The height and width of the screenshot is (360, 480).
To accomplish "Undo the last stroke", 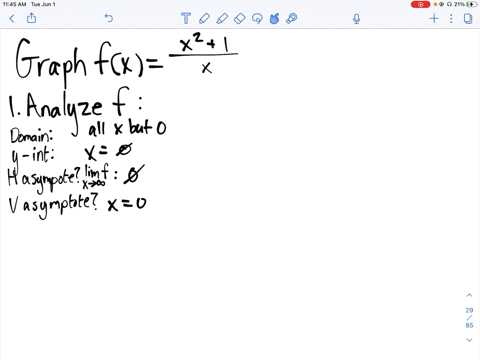I will (x=109, y=18).
